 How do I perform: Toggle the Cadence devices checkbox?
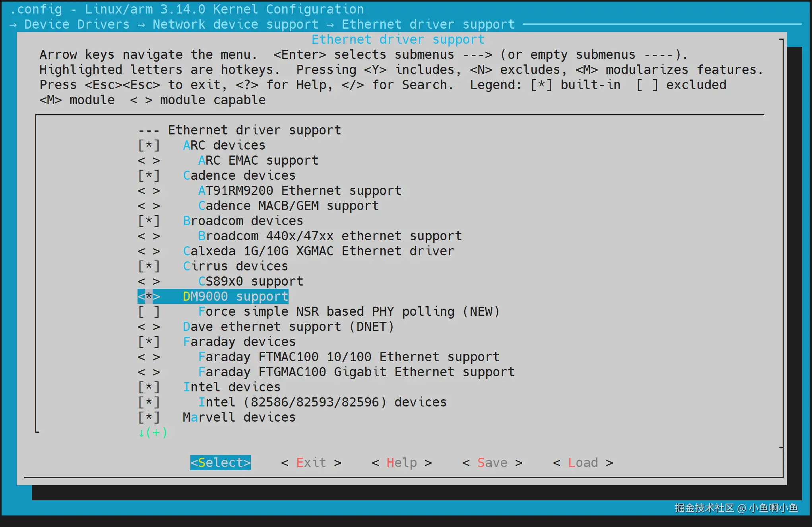pos(149,175)
